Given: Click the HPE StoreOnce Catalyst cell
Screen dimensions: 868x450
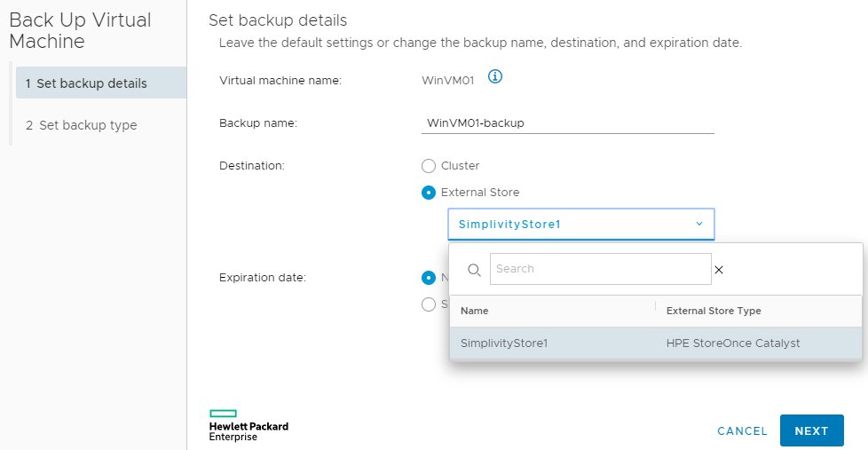Looking at the screenshot, I should pyautogui.click(x=733, y=343).
